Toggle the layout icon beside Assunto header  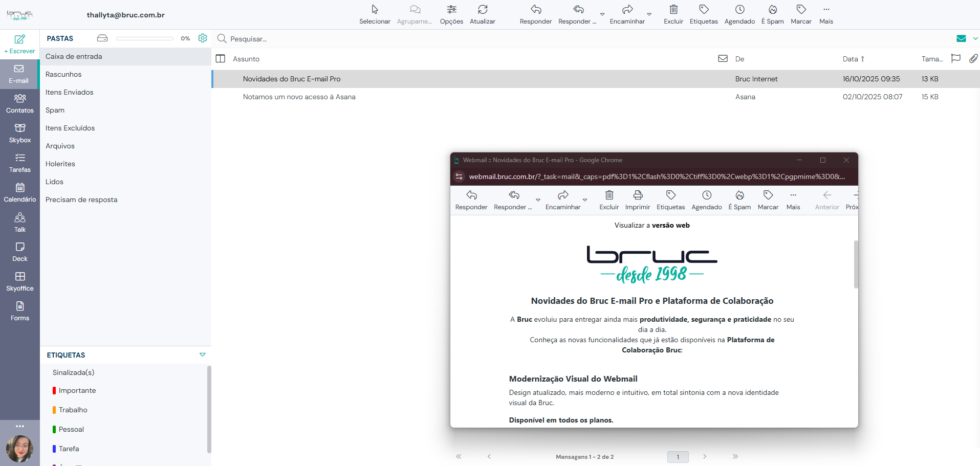tap(221, 59)
